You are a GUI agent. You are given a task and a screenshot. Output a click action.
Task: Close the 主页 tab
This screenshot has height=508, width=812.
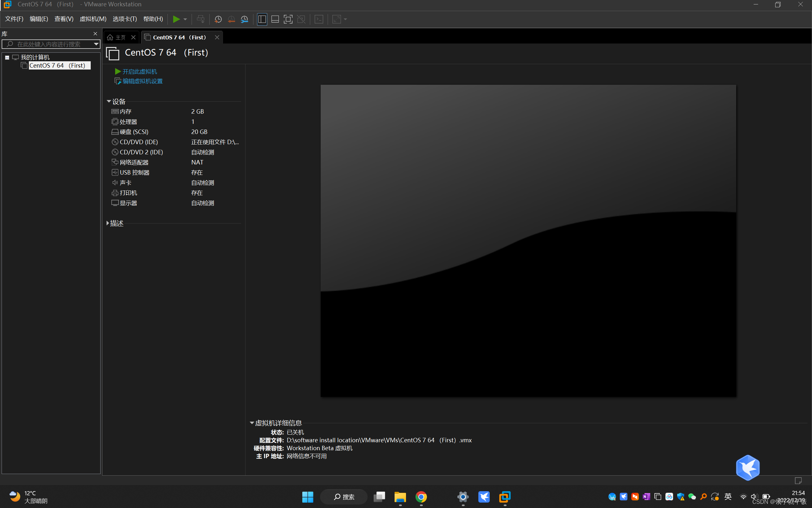coord(133,37)
